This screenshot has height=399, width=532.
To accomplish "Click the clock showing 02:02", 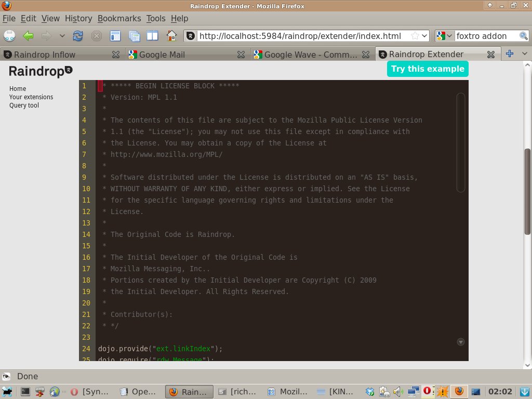I will coord(500,392).
